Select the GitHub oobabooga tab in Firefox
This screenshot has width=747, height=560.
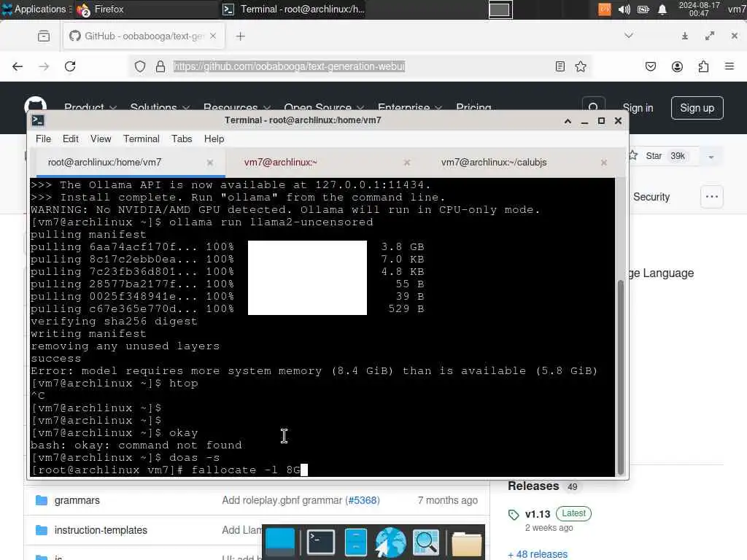click(143, 36)
